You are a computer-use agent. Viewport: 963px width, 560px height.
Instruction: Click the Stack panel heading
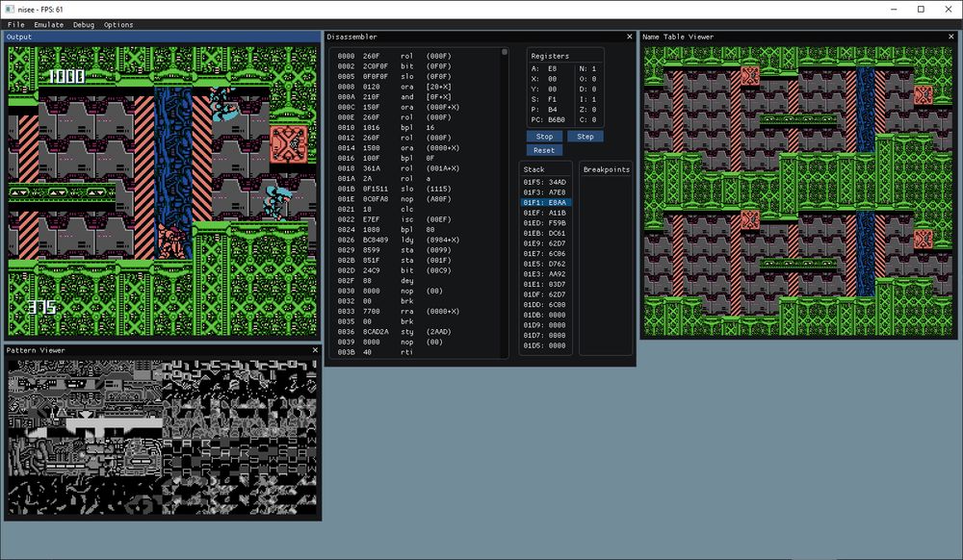point(534,169)
